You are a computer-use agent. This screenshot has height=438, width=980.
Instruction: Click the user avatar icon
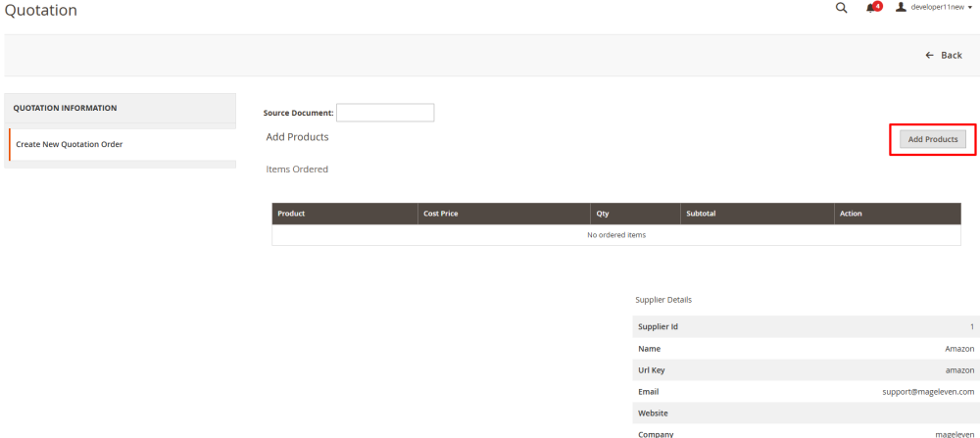(x=901, y=7)
